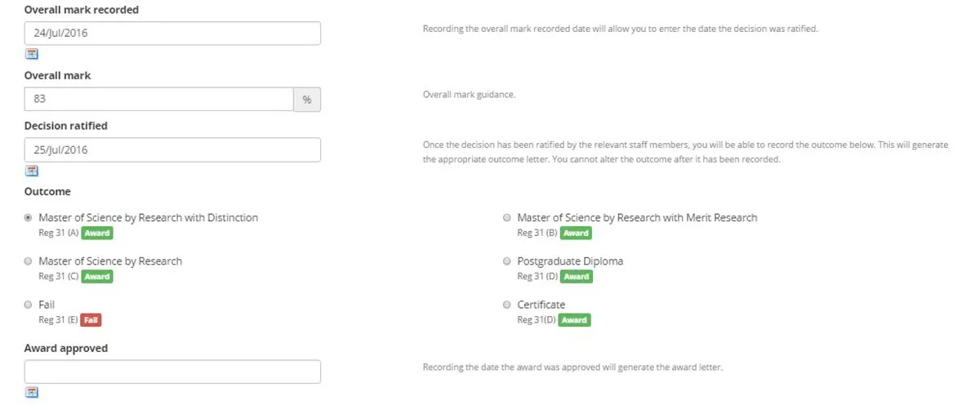Image resolution: width=980 pixels, height=410 pixels.
Task: Open calendar picker for Award approved
Action: pyautogui.click(x=32, y=393)
